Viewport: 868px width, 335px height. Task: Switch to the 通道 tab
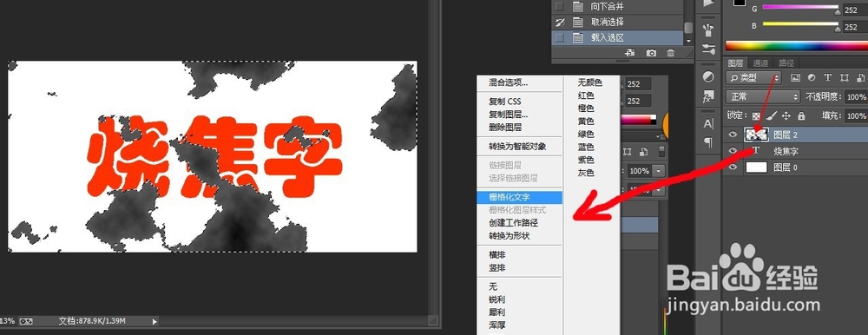tap(760, 62)
